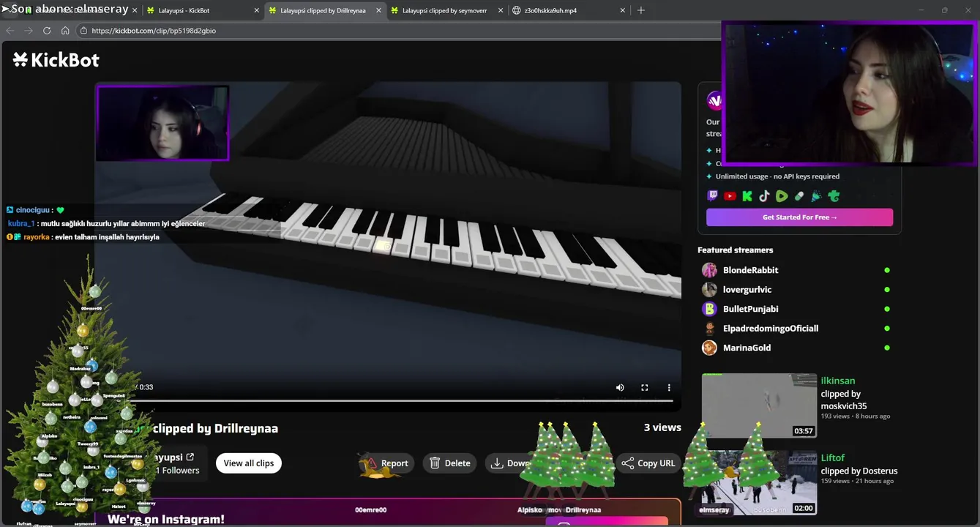Enter fullscreen on the clip player
This screenshot has height=527, width=980.
645,387
